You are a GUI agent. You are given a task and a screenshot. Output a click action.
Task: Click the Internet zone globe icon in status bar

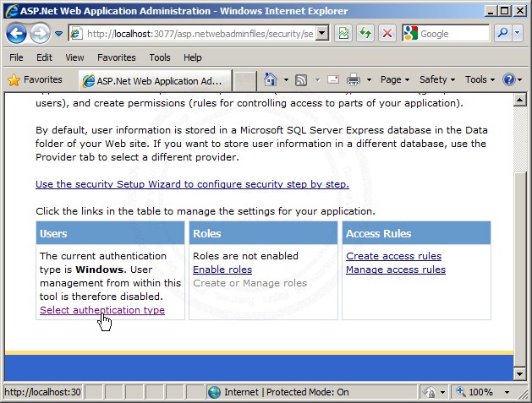[215, 392]
